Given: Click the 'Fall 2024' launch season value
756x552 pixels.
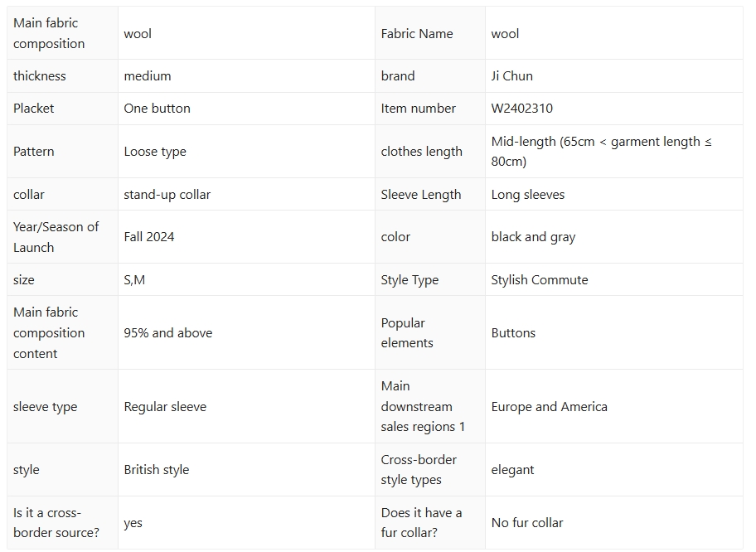Looking at the screenshot, I should coord(149,237).
